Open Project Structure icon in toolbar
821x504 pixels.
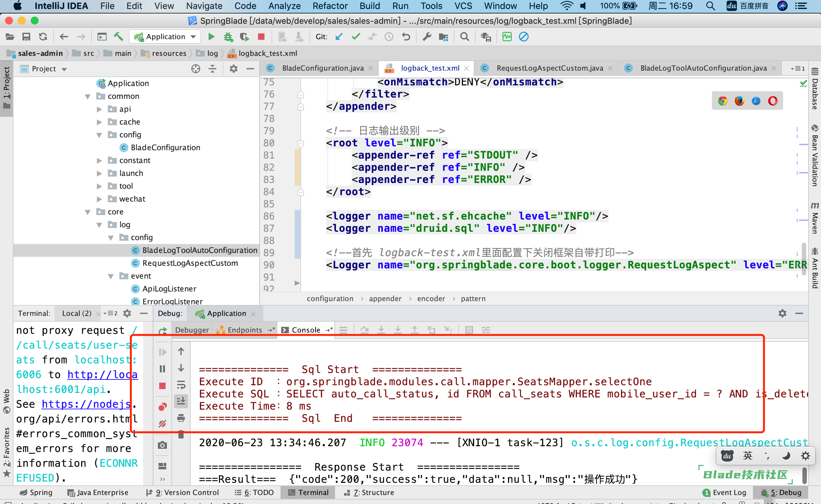tap(444, 37)
